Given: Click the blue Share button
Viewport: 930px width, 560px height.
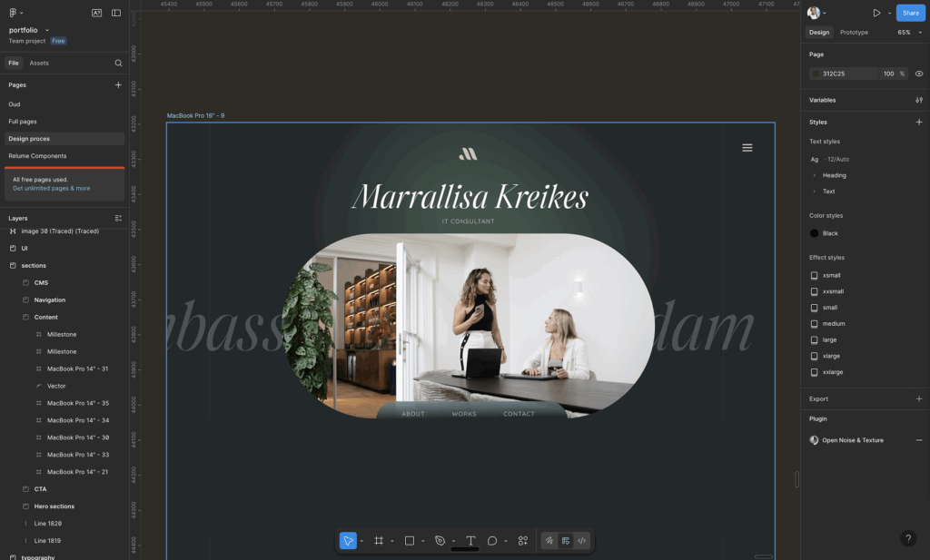Looking at the screenshot, I should 909,13.
